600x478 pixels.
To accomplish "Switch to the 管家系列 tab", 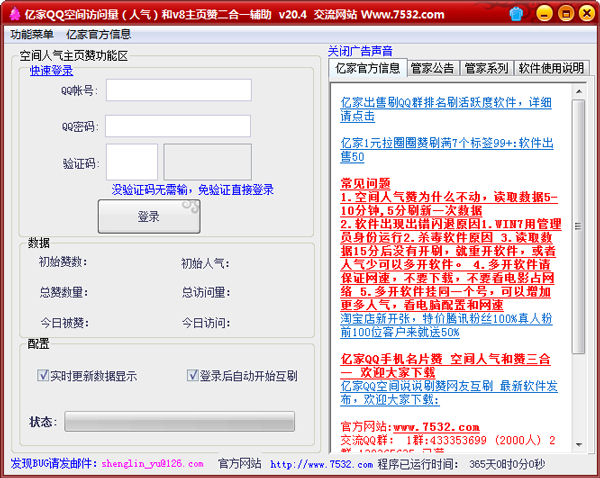I will point(486,68).
